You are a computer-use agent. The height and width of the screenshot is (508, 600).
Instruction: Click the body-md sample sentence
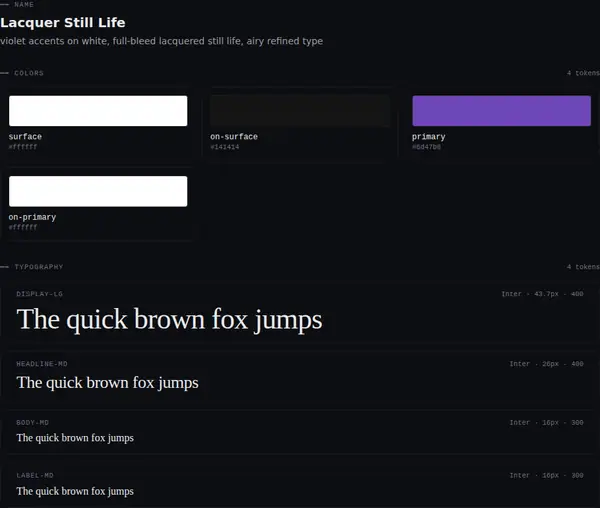[75, 438]
